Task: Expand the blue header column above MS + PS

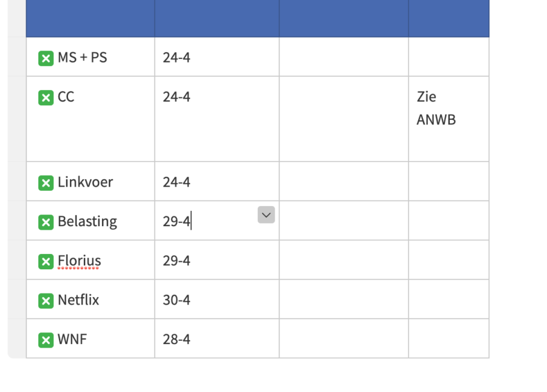Action: click(x=90, y=18)
